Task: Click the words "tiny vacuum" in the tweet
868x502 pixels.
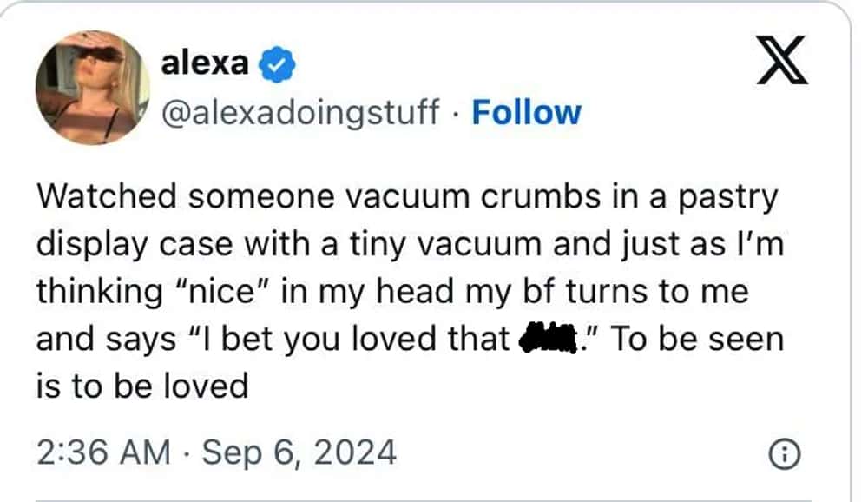Action: (x=445, y=246)
